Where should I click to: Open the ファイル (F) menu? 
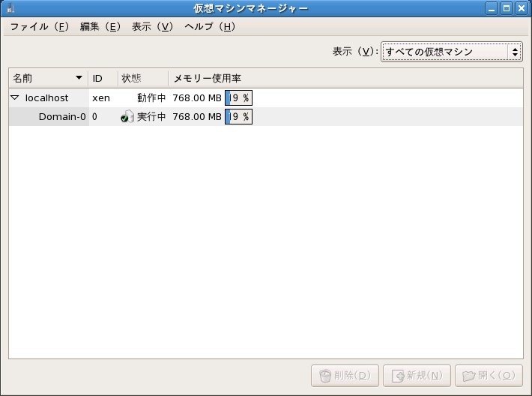tap(40, 26)
